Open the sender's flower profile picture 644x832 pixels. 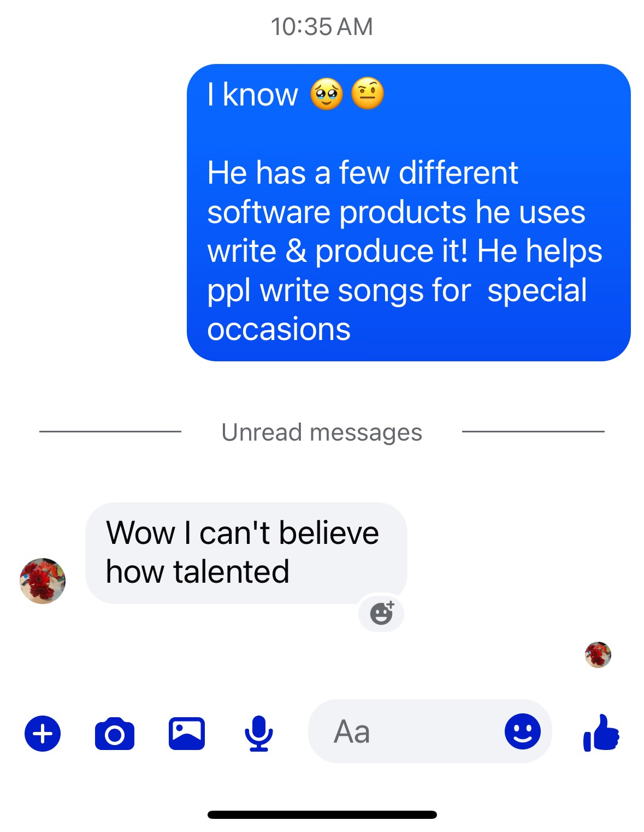(x=43, y=581)
